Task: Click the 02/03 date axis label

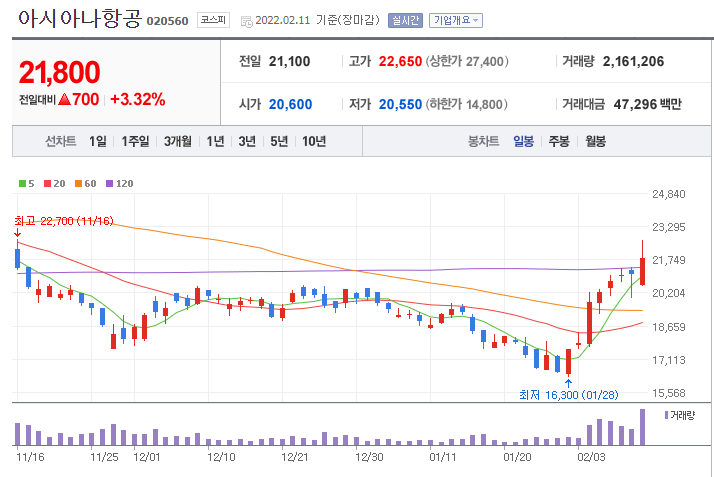Action: [592, 457]
